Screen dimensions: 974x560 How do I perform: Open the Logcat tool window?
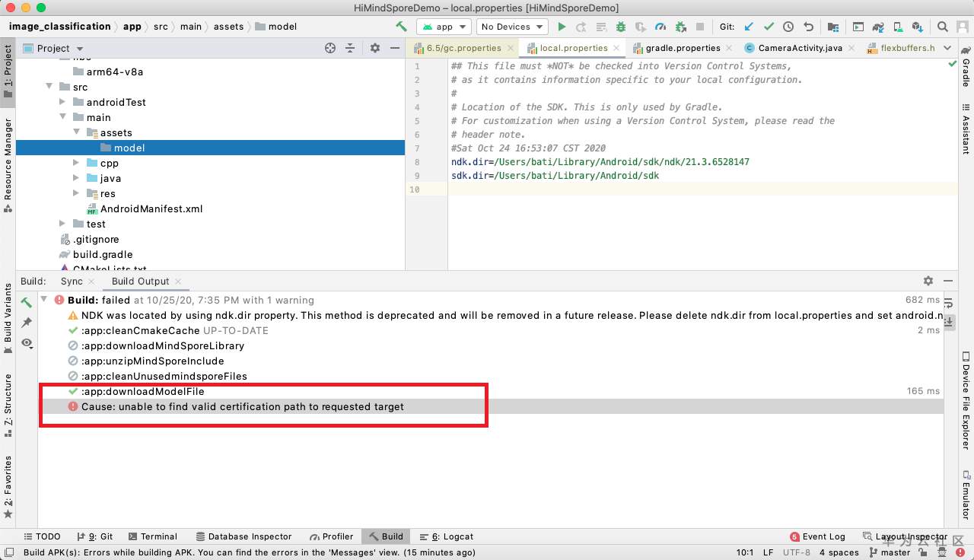click(446, 536)
